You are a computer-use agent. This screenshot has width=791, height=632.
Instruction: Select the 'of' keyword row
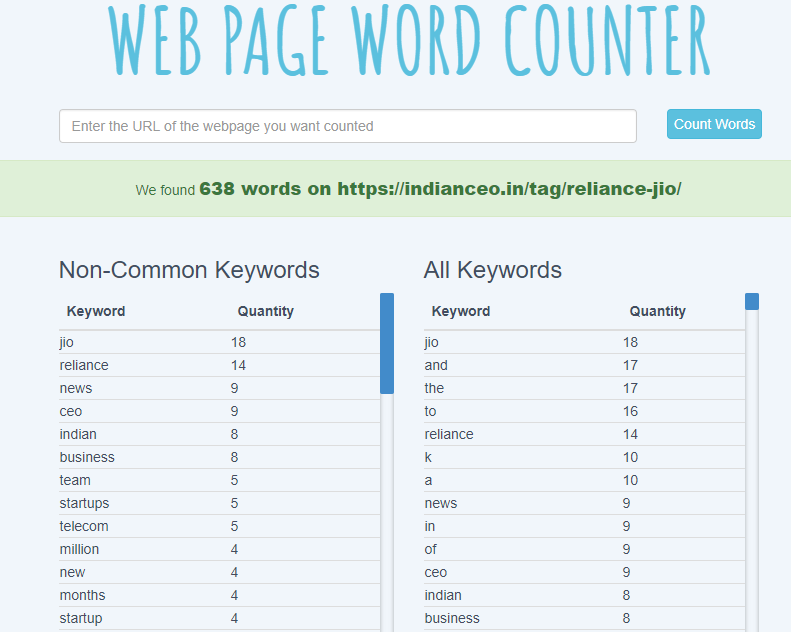coord(584,549)
